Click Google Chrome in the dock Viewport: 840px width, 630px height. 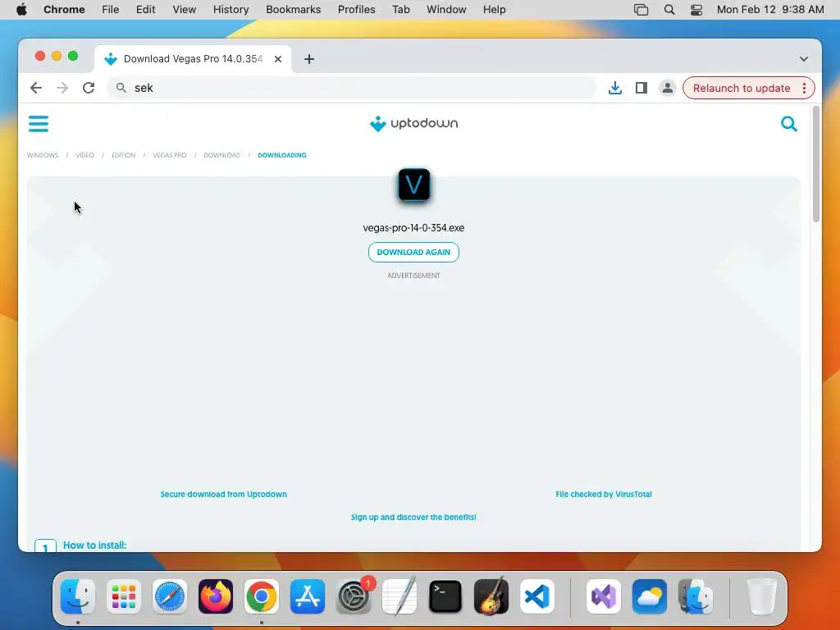pyautogui.click(x=262, y=596)
